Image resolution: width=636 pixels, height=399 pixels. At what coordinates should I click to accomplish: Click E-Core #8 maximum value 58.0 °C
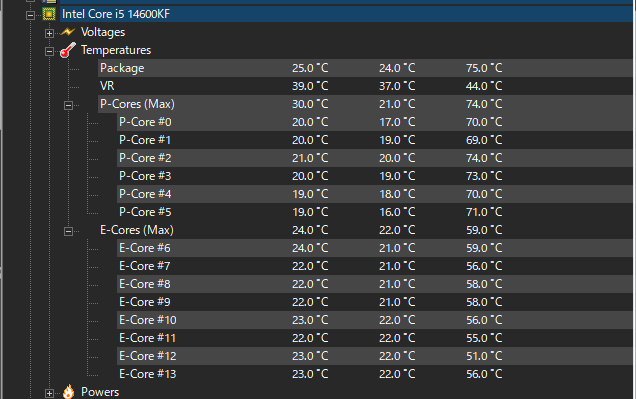pyautogui.click(x=484, y=284)
